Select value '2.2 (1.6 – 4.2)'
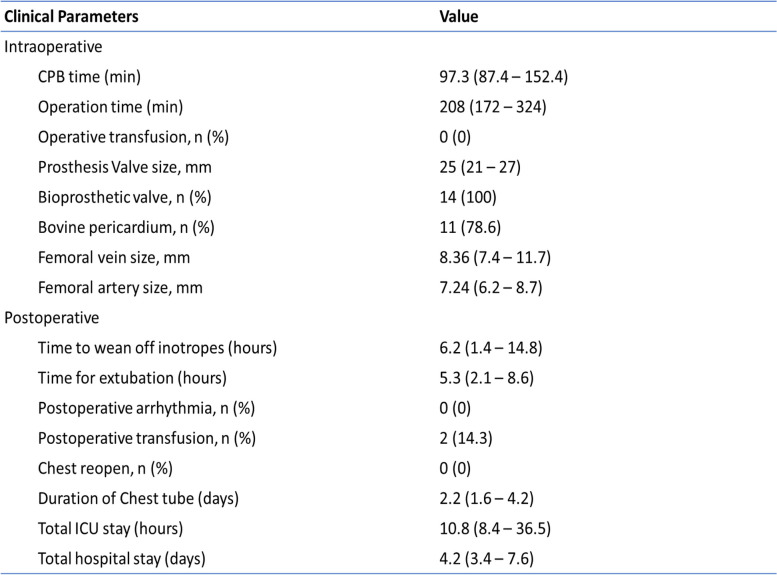777x575 pixels. (x=487, y=499)
